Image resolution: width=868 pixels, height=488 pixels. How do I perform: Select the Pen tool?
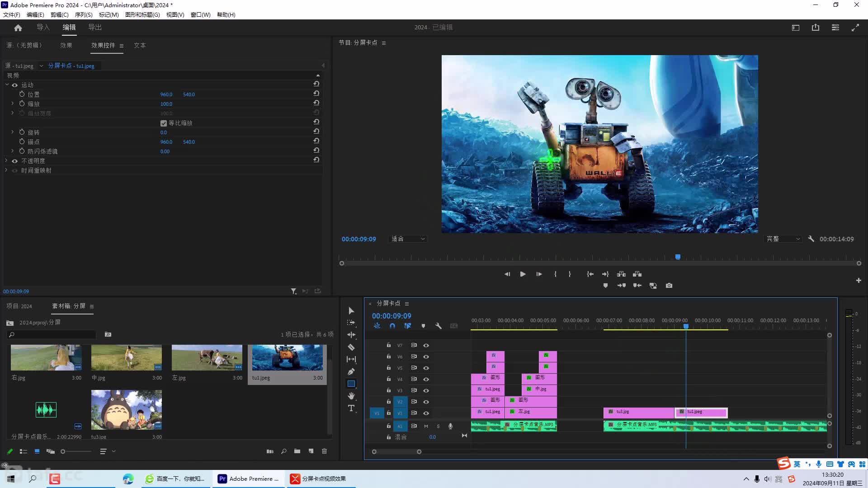click(x=351, y=371)
